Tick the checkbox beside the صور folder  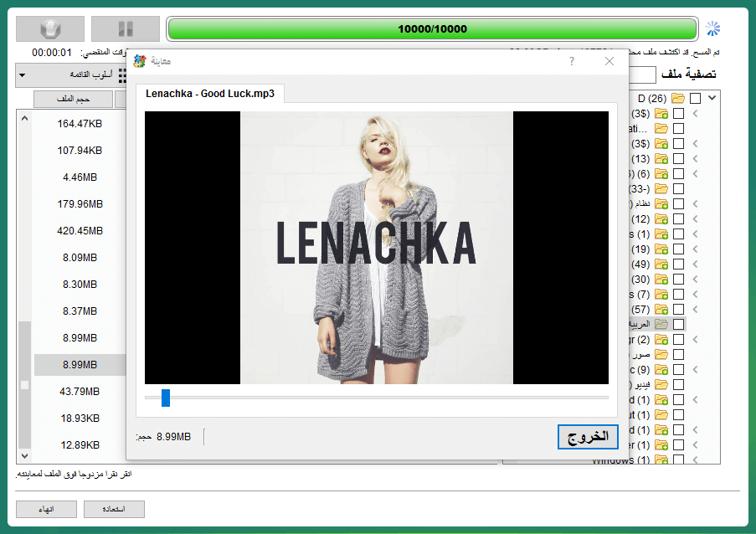tap(678, 355)
